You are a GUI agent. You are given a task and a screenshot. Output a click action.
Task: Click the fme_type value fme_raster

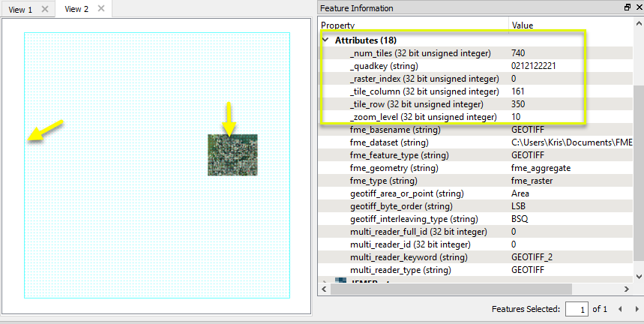click(532, 181)
